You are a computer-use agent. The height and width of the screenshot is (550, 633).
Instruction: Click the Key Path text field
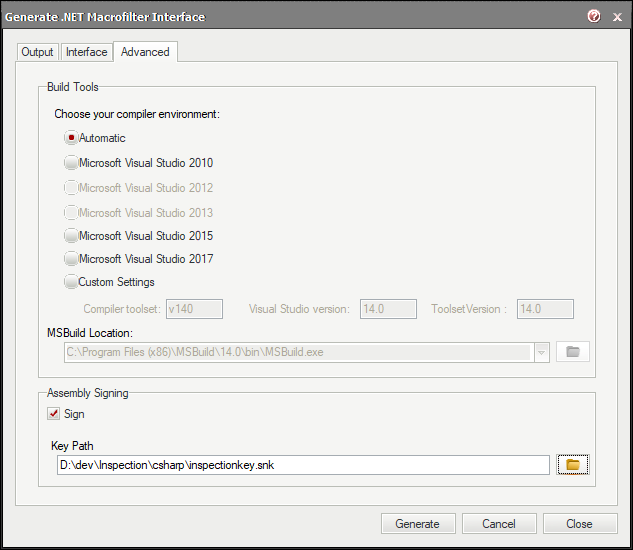click(x=303, y=465)
